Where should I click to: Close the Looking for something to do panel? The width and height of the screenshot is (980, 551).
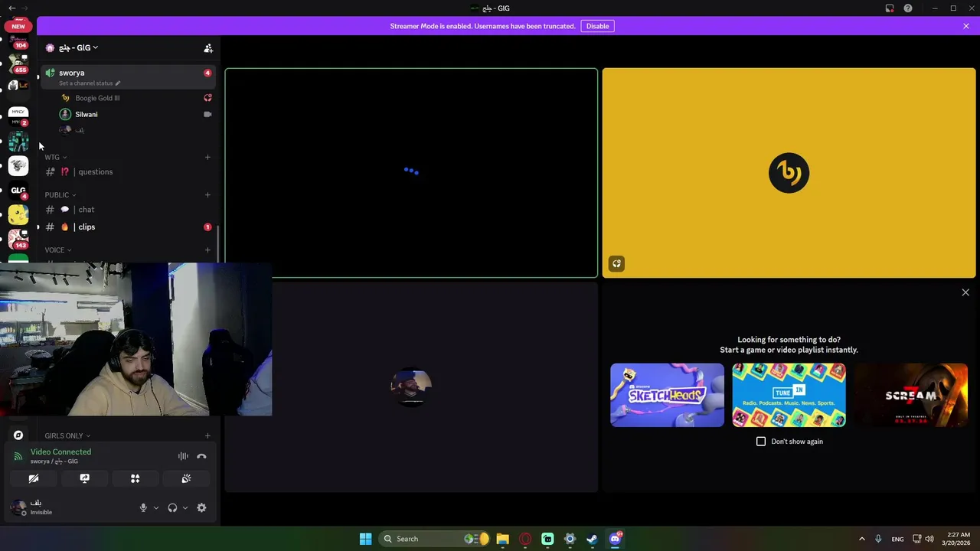point(965,292)
